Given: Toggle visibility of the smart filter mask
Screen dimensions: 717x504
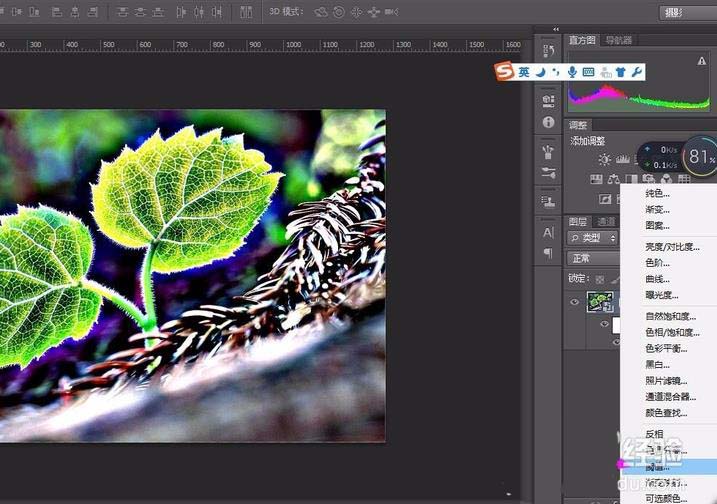Looking at the screenshot, I should point(603,324).
